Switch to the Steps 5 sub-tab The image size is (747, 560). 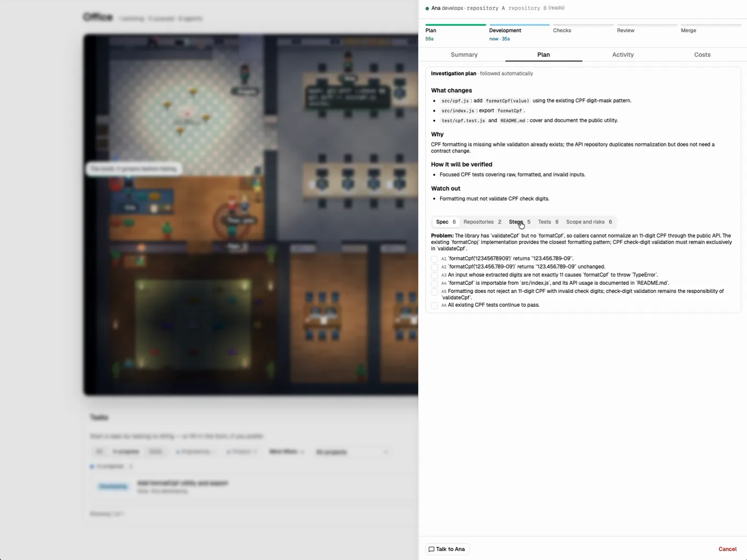[x=519, y=222]
